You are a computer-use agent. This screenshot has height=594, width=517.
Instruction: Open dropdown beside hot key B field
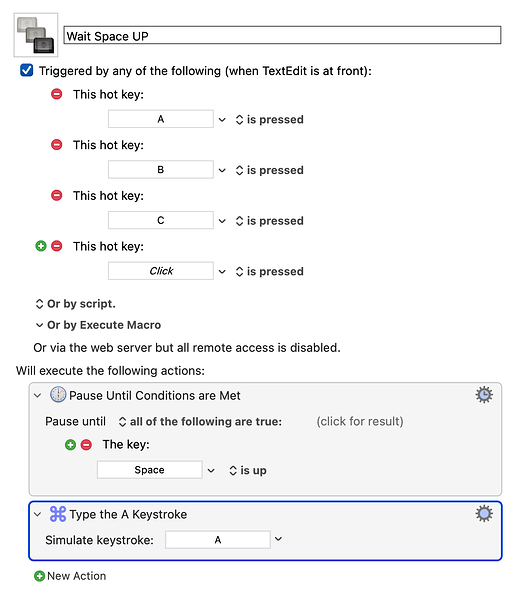[x=222, y=170]
